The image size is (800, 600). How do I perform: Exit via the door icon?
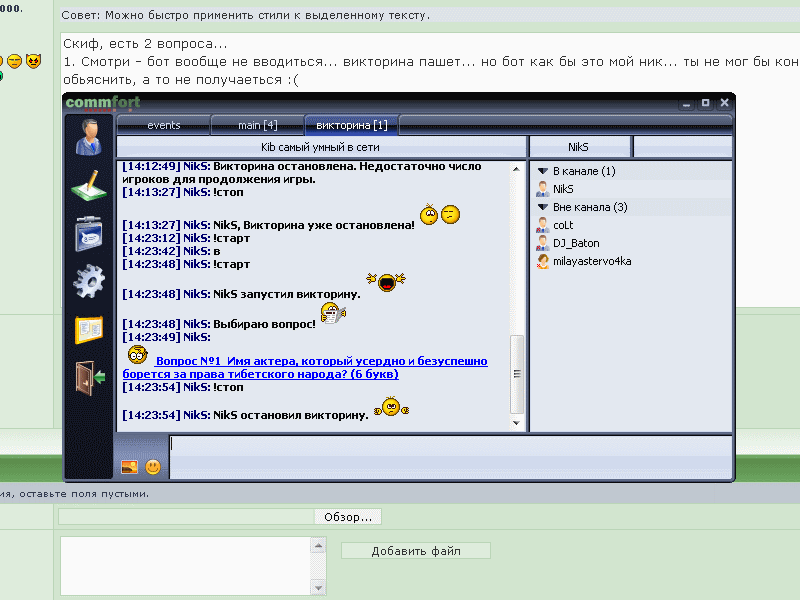(89, 377)
